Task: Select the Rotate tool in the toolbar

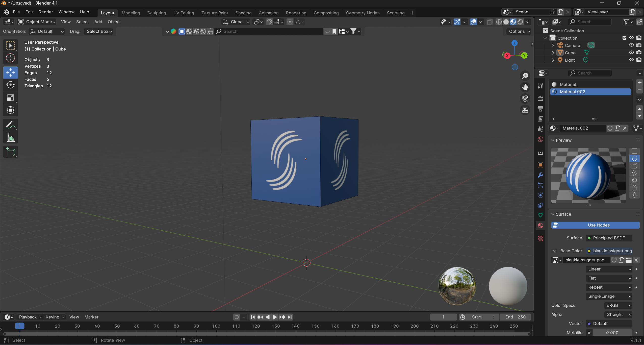Action: click(x=10, y=85)
